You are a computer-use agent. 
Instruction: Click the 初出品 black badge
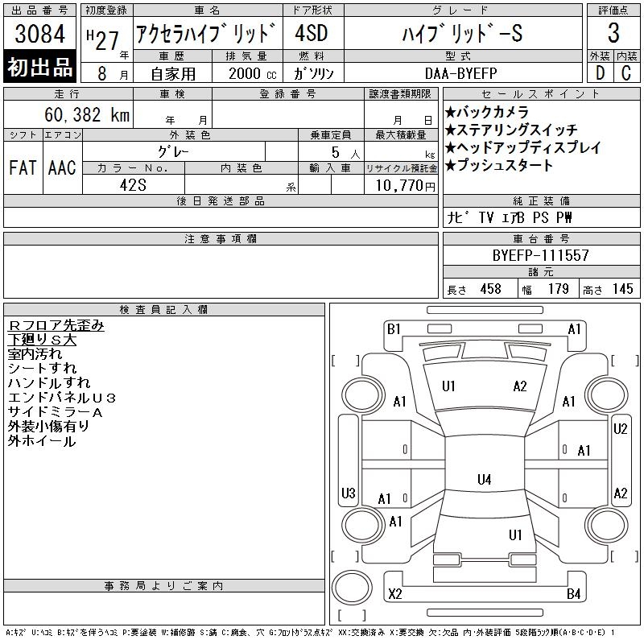(x=40, y=68)
